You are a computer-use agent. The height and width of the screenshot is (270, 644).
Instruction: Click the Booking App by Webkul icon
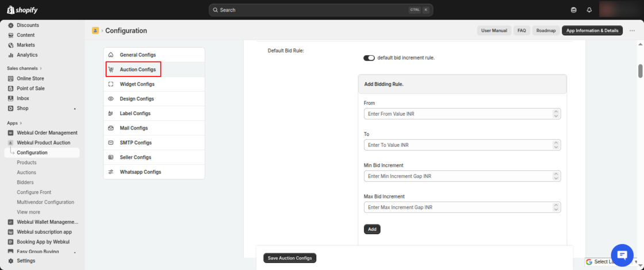(x=11, y=242)
